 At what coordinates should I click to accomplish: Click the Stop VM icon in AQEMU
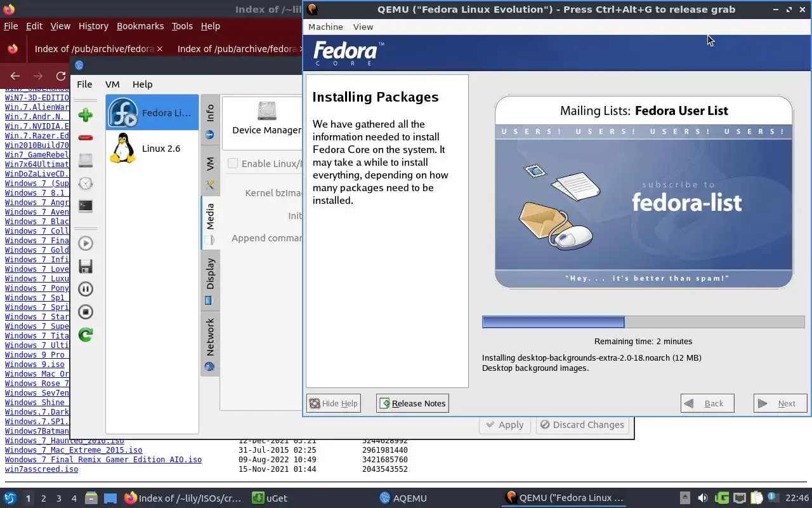click(86, 312)
